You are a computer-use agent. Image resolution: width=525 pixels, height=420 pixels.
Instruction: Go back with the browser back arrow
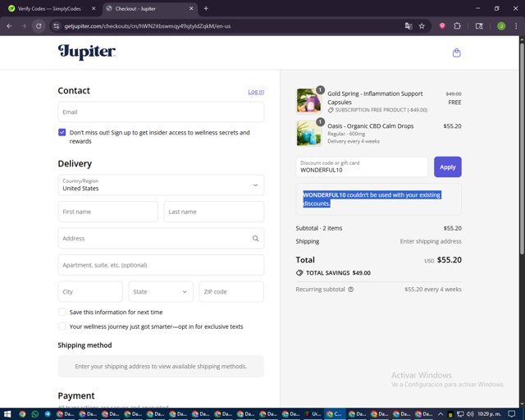9,26
